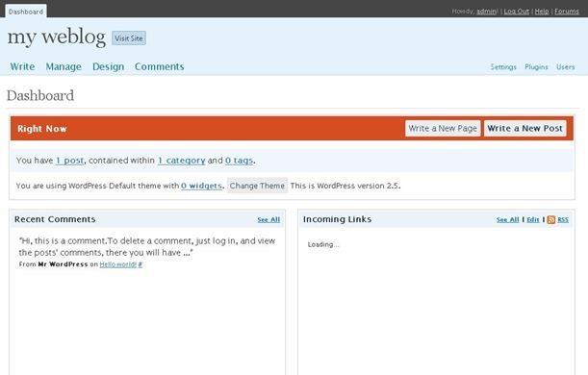Click Write a New Page button
The image size is (588, 375).
[x=443, y=128]
